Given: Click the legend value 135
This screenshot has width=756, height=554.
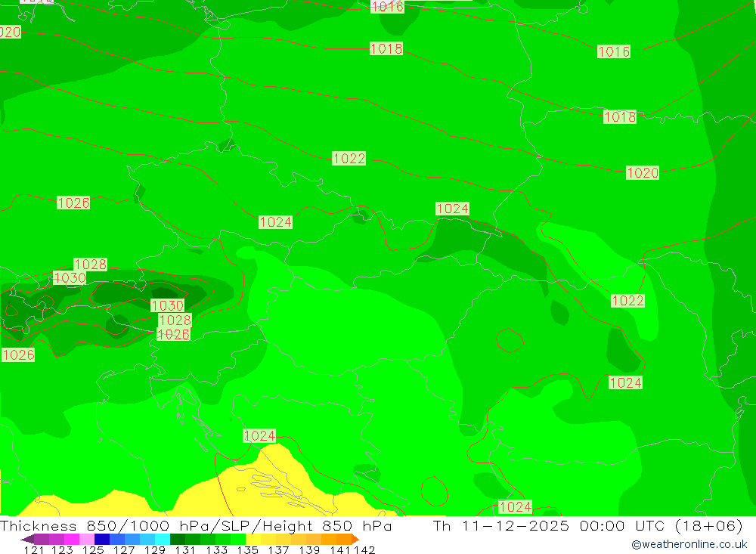Looking at the screenshot, I should click(x=247, y=549).
